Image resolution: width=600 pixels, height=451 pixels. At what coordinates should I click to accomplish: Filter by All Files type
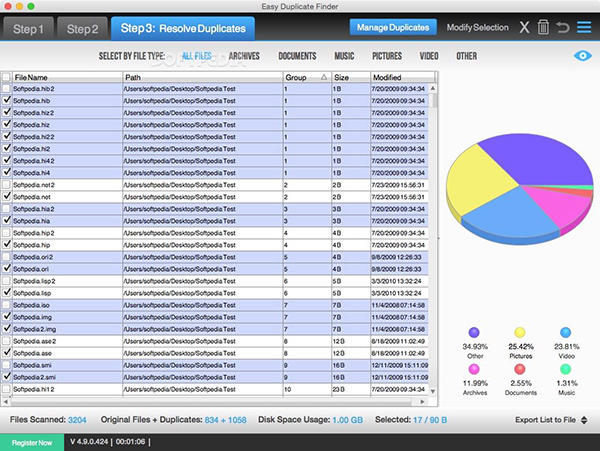click(197, 56)
